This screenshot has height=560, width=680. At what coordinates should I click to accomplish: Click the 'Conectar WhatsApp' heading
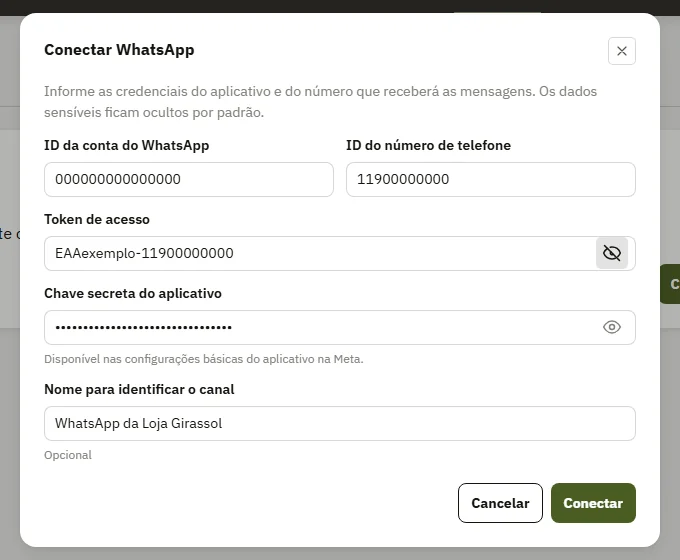pyautogui.click(x=119, y=50)
